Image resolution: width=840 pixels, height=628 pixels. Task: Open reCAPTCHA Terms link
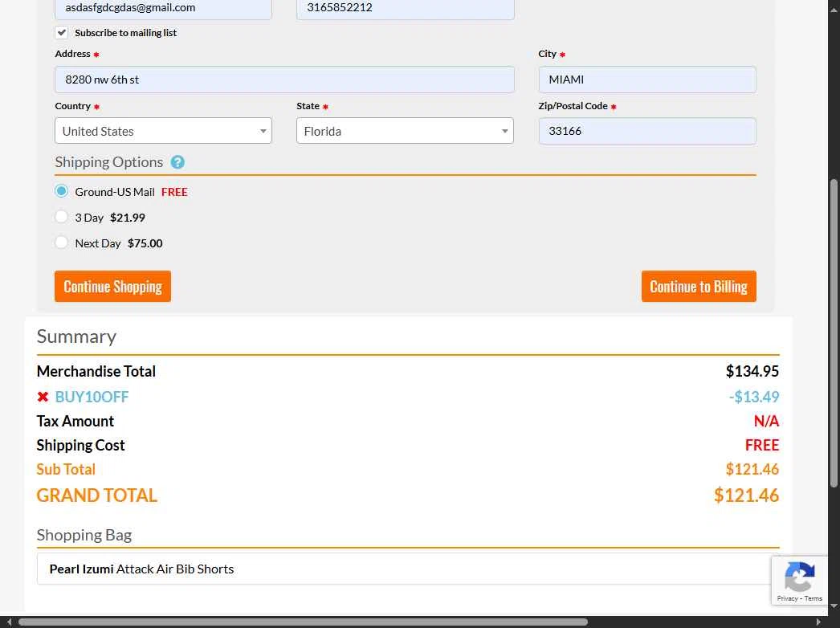pos(813,598)
